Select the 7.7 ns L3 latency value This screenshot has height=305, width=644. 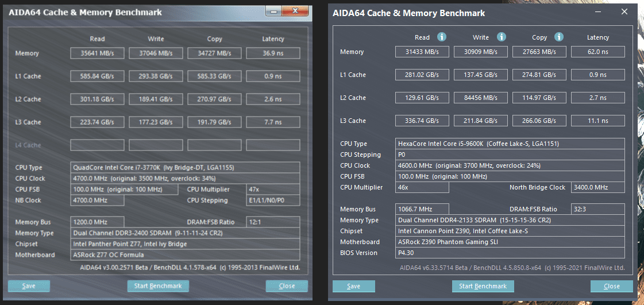(273, 122)
